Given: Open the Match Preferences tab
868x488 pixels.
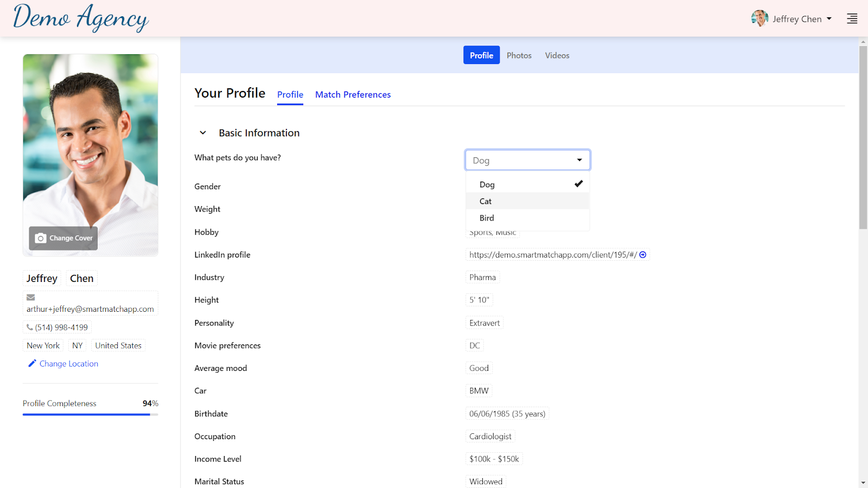Looking at the screenshot, I should tap(353, 94).
